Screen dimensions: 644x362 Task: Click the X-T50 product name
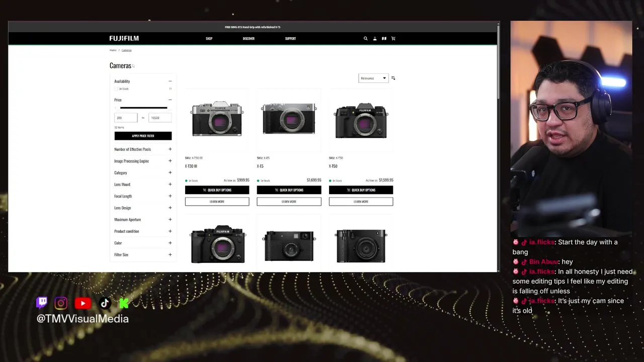tap(333, 166)
